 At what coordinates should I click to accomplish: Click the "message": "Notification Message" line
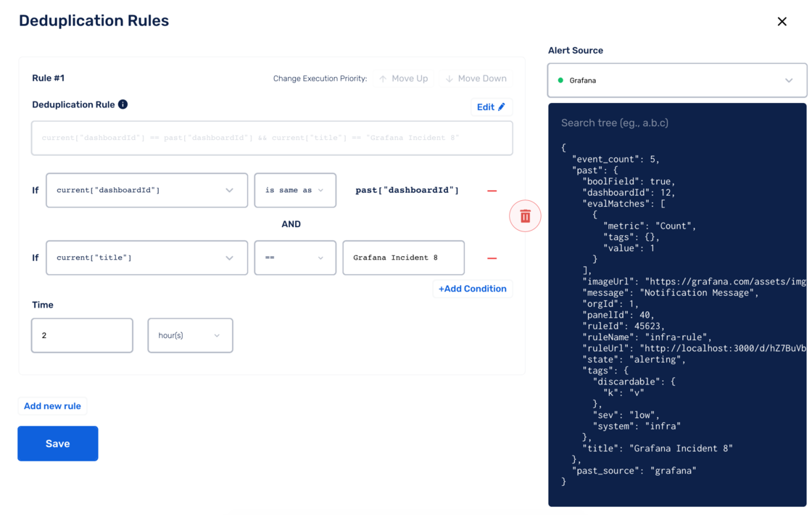pos(670,293)
